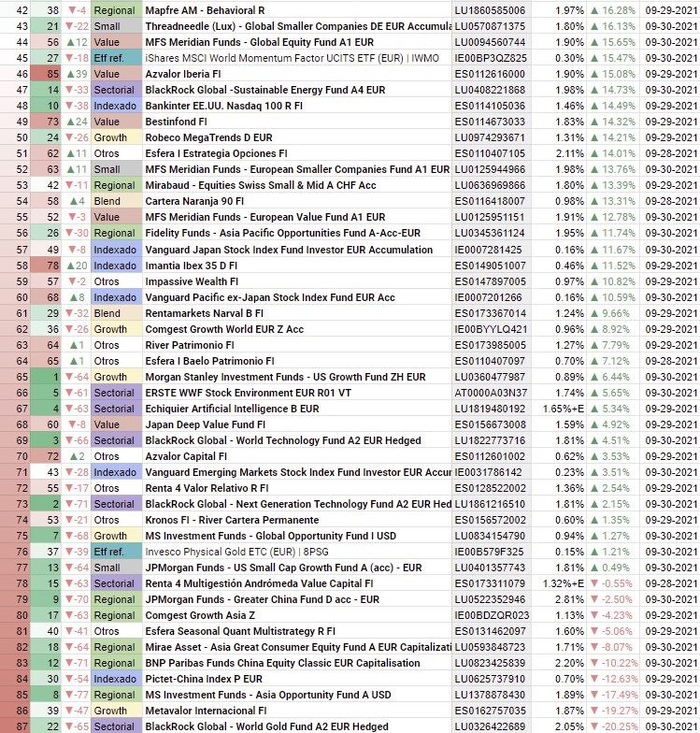Select Robeco MegaTrends D EUR cell
The image size is (700, 733).
pos(297,137)
